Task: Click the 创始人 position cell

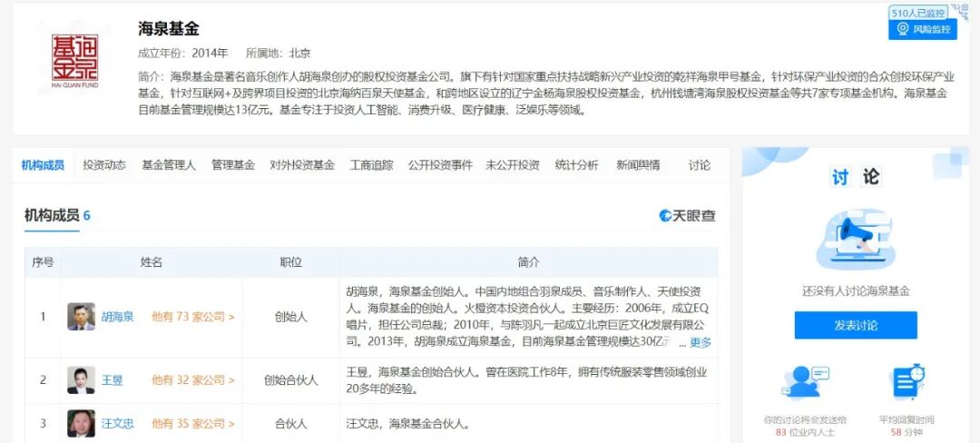Action: pos(290,317)
